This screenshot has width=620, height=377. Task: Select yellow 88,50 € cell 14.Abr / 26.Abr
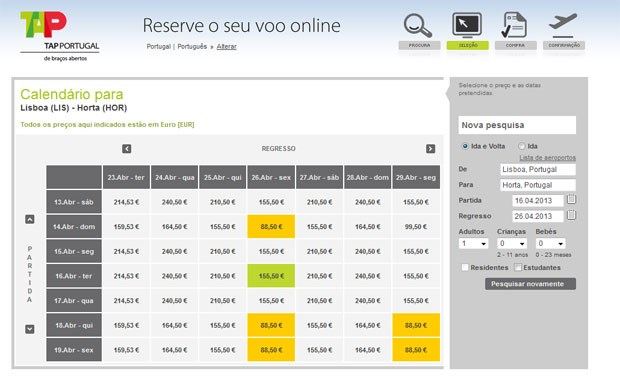tap(271, 227)
